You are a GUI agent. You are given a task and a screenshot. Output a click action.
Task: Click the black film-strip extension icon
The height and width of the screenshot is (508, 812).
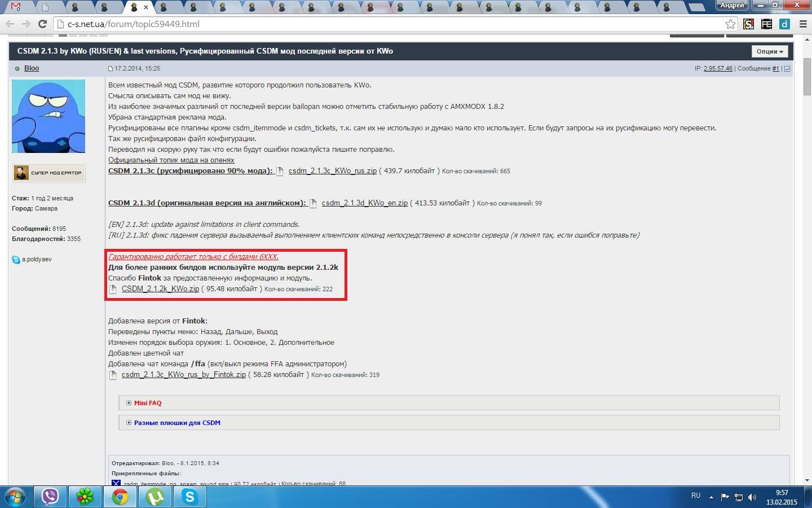click(766, 24)
